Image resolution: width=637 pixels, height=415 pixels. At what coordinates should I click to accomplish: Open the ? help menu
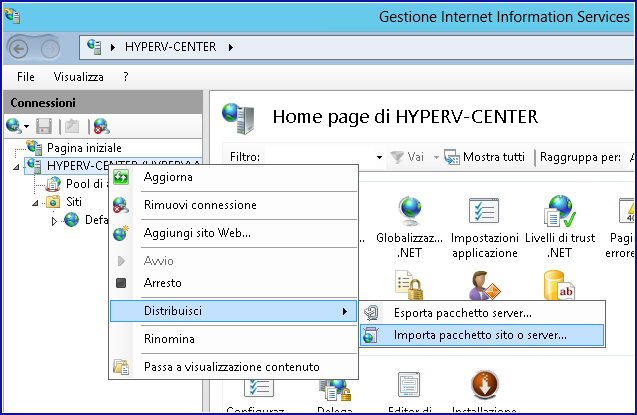click(126, 77)
